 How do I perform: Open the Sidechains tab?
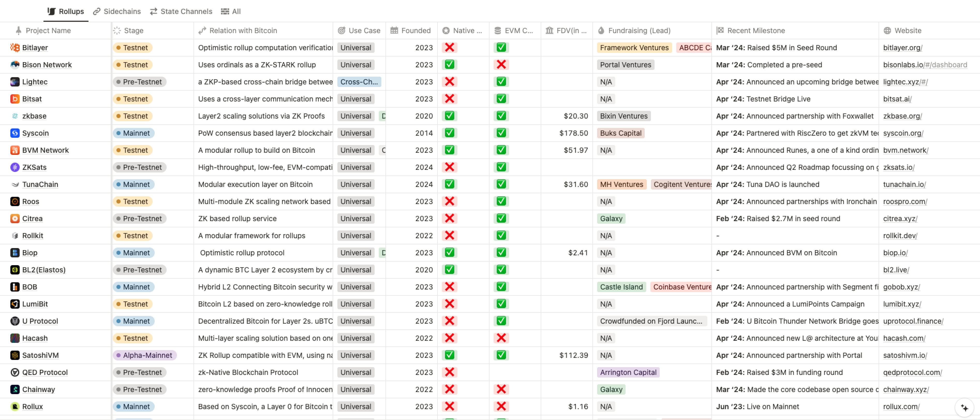pyautogui.click(x=117, y=11)
